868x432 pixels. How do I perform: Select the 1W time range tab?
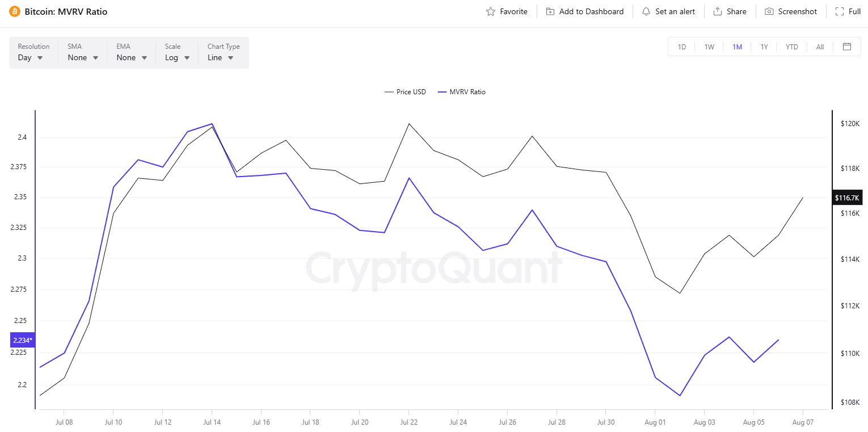709,47
